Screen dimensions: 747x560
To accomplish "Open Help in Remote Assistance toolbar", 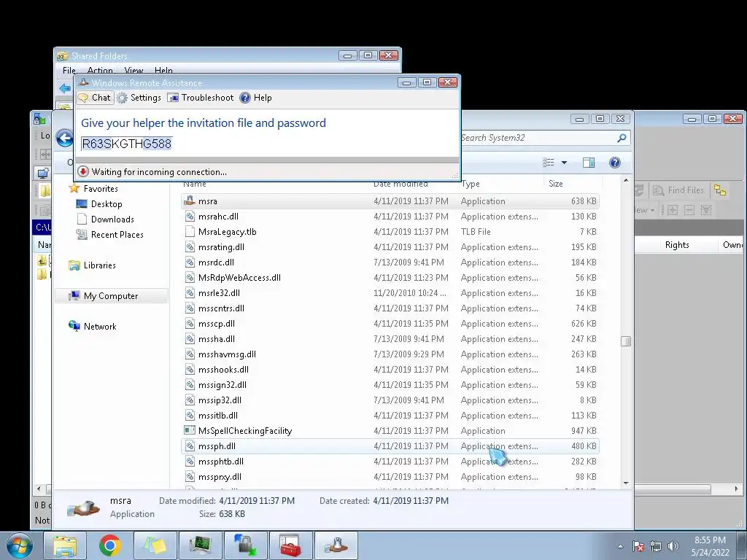I will [256, 98].
